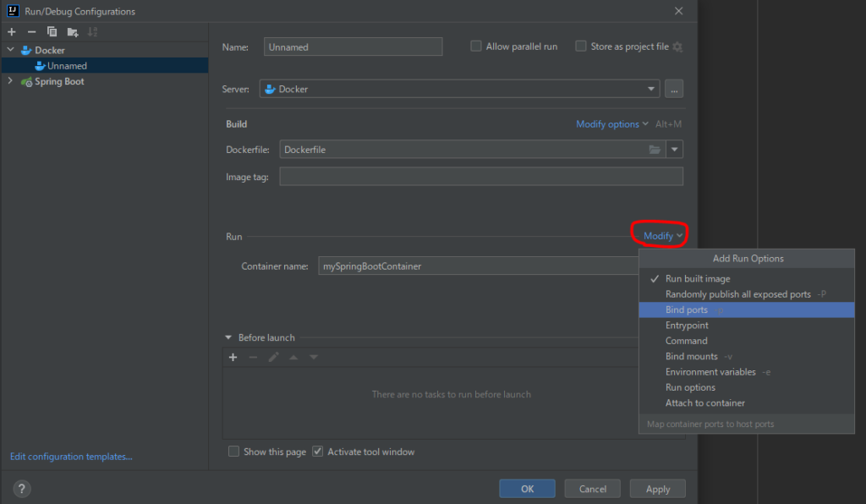This screenshot has height=504, width=866.
Task: Click the folder browse icon in Dockerfile field
Action: point(655,150)
